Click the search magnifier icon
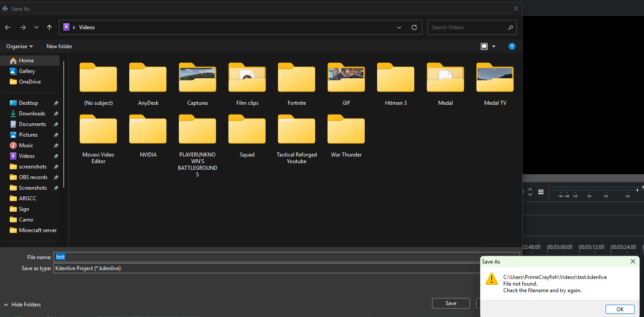This screenshot has height=317, width=644. [x=510, y=27]
